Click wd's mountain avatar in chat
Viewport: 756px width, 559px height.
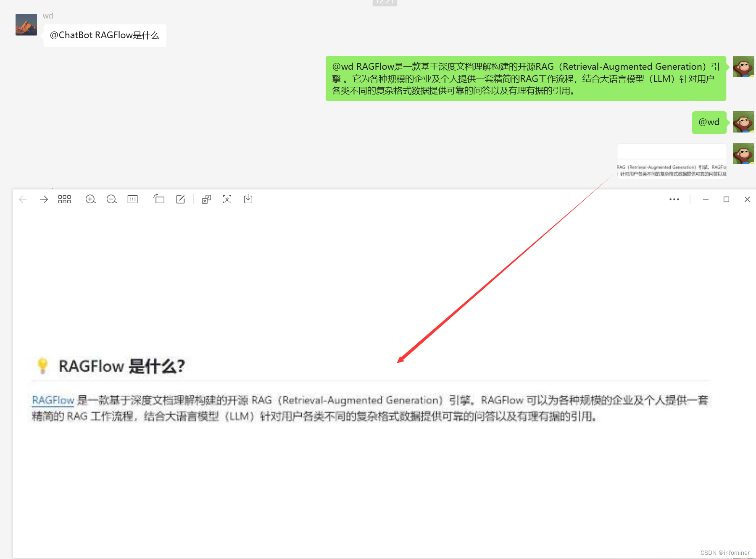coord(26,25)
